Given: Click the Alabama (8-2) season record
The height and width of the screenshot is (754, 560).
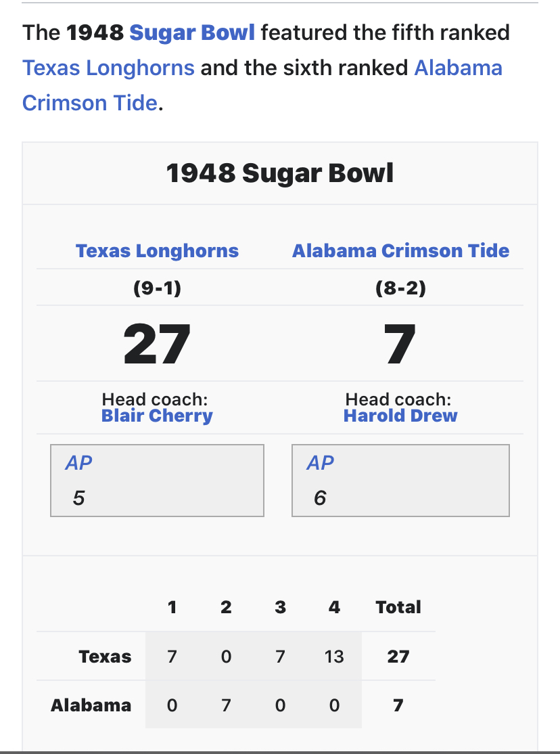Looking at the screenshot, I should point(400,289).
